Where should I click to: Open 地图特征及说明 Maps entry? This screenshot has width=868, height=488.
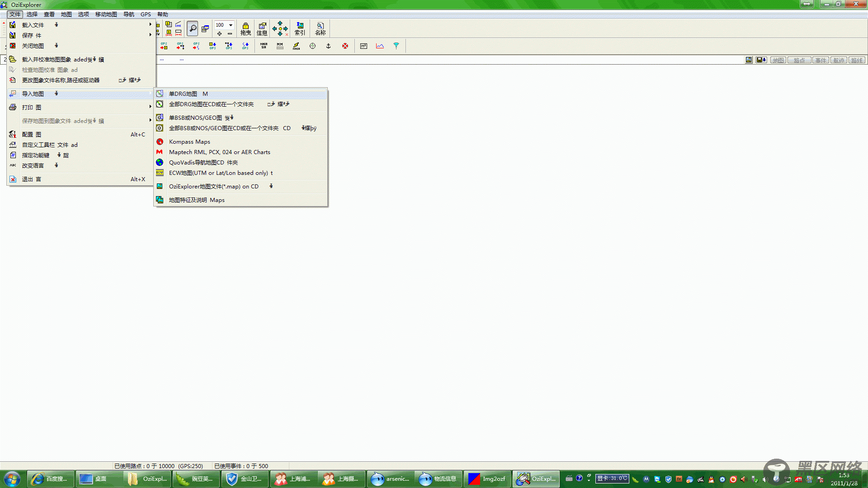point(241,200)
